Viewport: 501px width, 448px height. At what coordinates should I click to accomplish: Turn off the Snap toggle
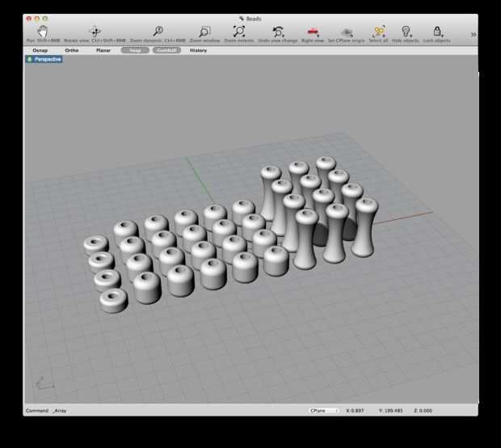135,50
